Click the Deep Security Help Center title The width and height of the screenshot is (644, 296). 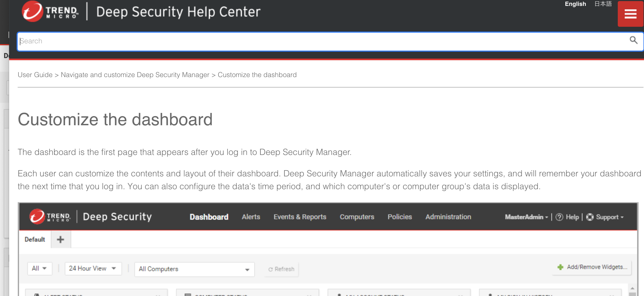pos(178,12)
